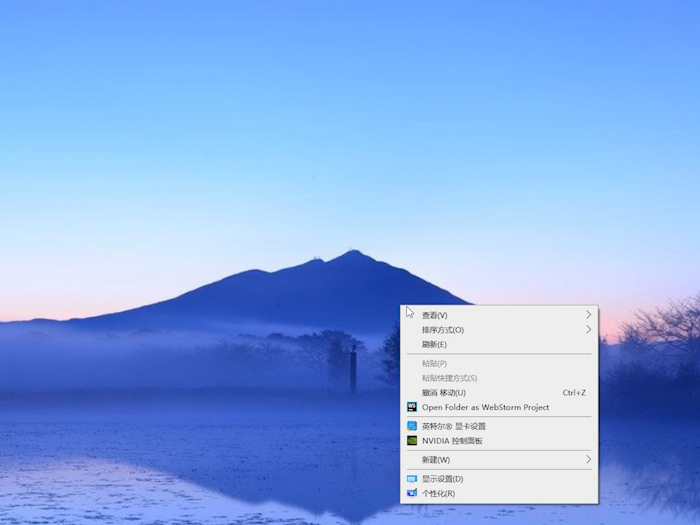Click the WebStorm icon in context menu
The width and height of the screenshot is (700, 525).
coord(412,407)
